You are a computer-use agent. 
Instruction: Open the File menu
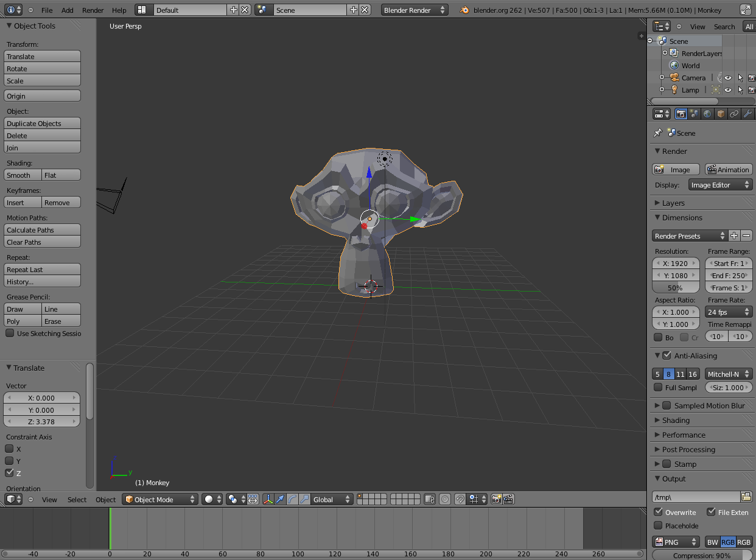(47, 10)
